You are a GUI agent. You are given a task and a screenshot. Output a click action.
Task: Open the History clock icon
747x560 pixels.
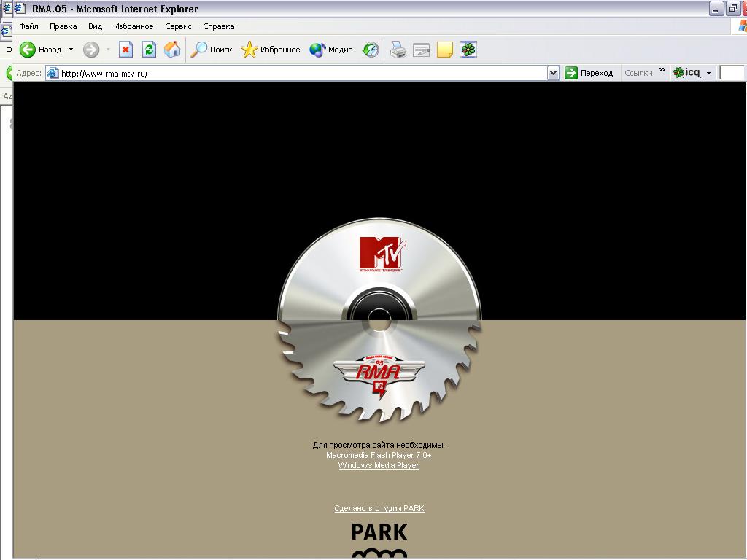(370, 50)
